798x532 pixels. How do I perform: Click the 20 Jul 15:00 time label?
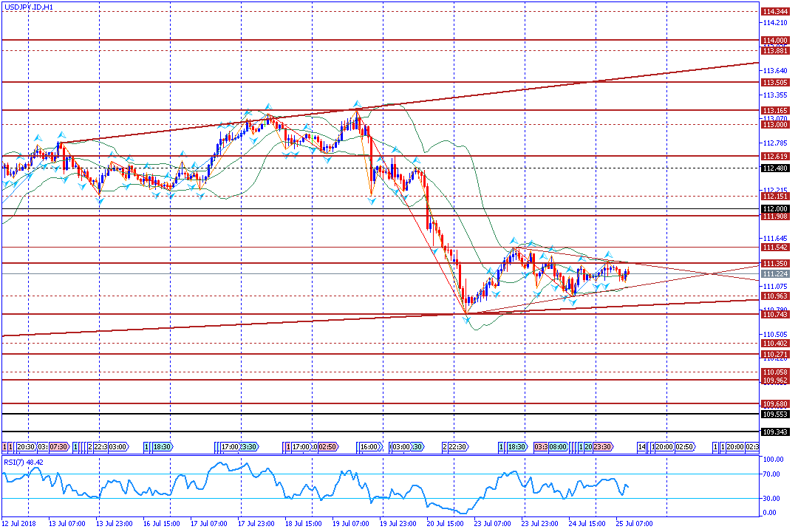pos(446,523)
